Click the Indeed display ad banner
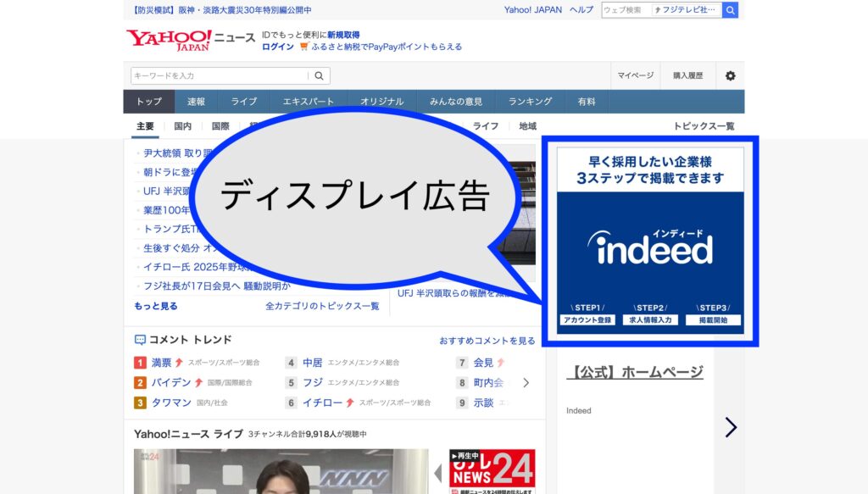The image size is (868, 494). coord(650,240)
